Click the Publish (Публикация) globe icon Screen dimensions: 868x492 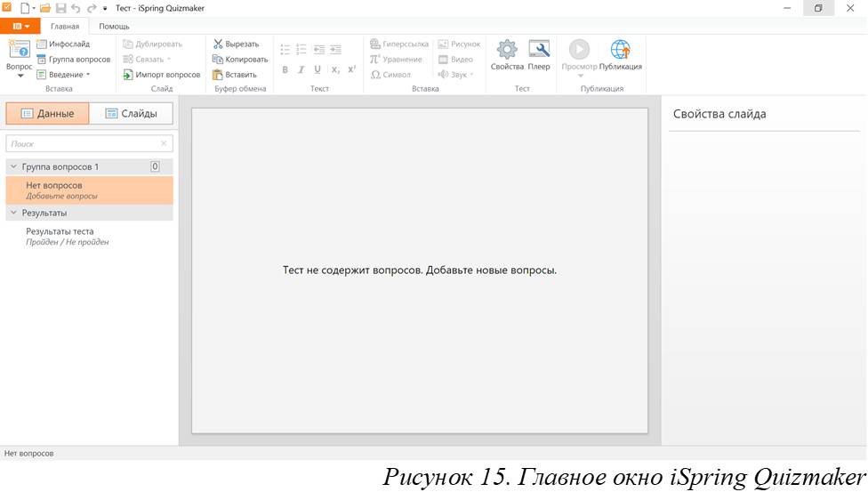[x=620, y=50]
